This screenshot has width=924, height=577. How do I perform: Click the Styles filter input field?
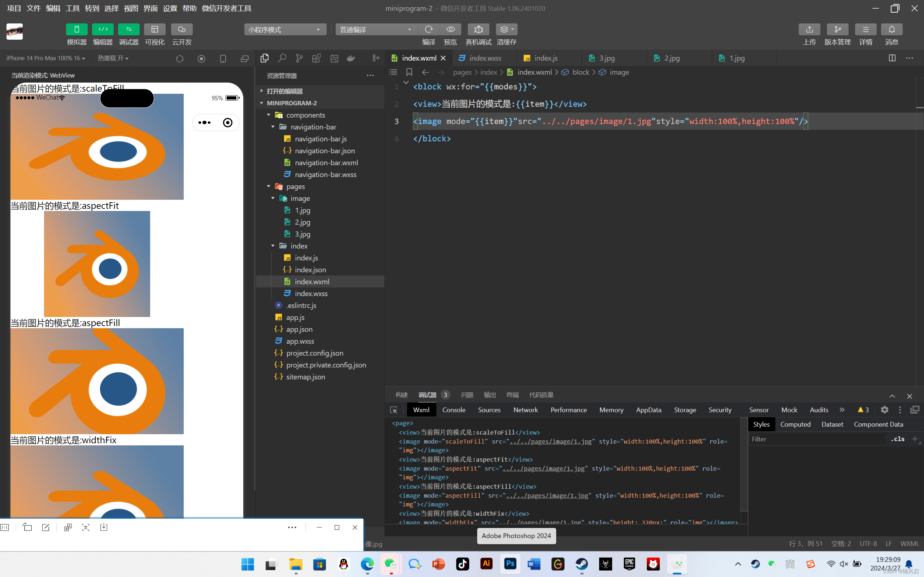coord(817,439)
